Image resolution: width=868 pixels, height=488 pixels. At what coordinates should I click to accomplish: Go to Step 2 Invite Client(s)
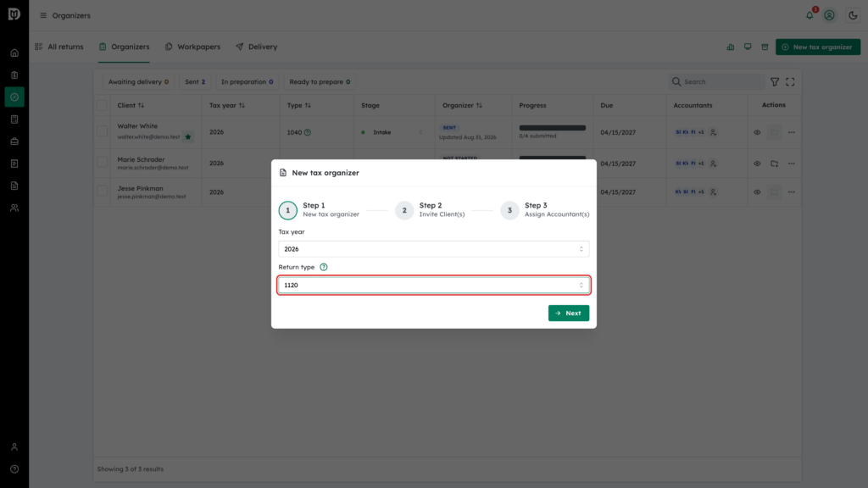[430, 210]
